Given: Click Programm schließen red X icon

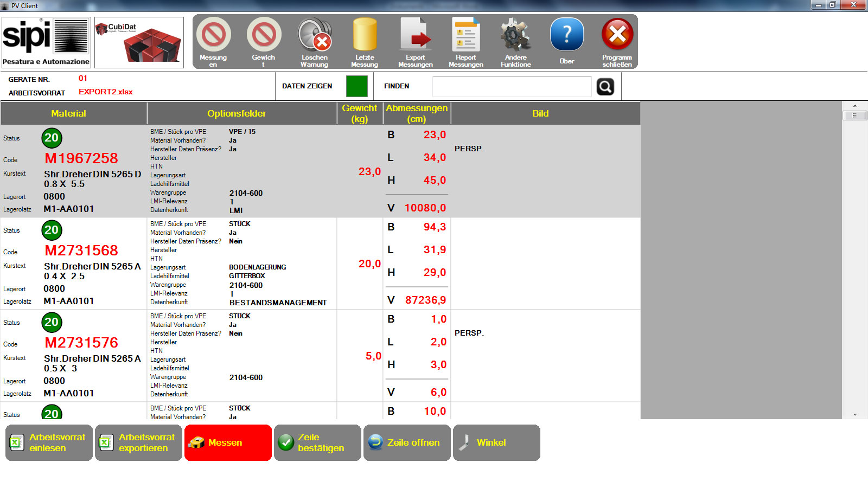Looking at the screenshot, I should click(617, 35).
